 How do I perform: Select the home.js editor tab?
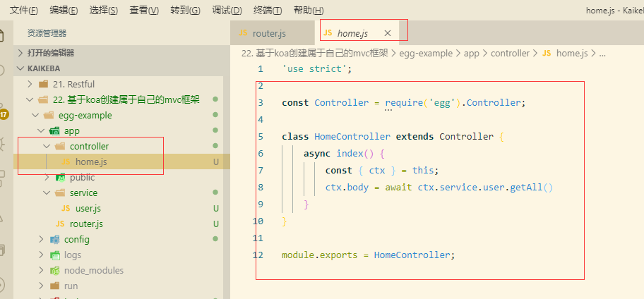click(357, 33)
